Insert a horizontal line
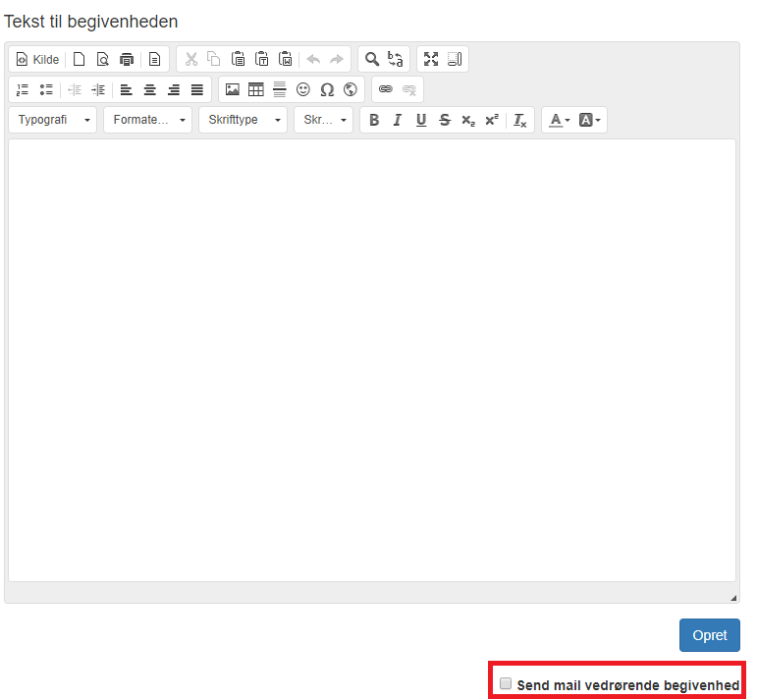Screen dimensions: 757x700 (280, 89)
